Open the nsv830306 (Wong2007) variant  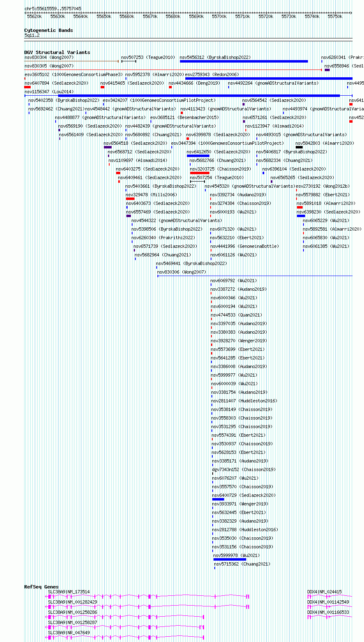click(x=182, y=272)
